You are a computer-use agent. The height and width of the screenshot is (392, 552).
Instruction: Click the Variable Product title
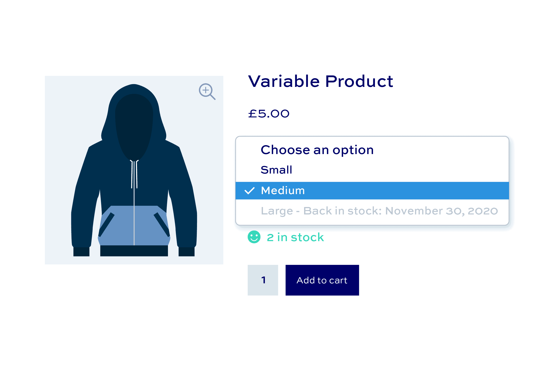coord(321,81)
